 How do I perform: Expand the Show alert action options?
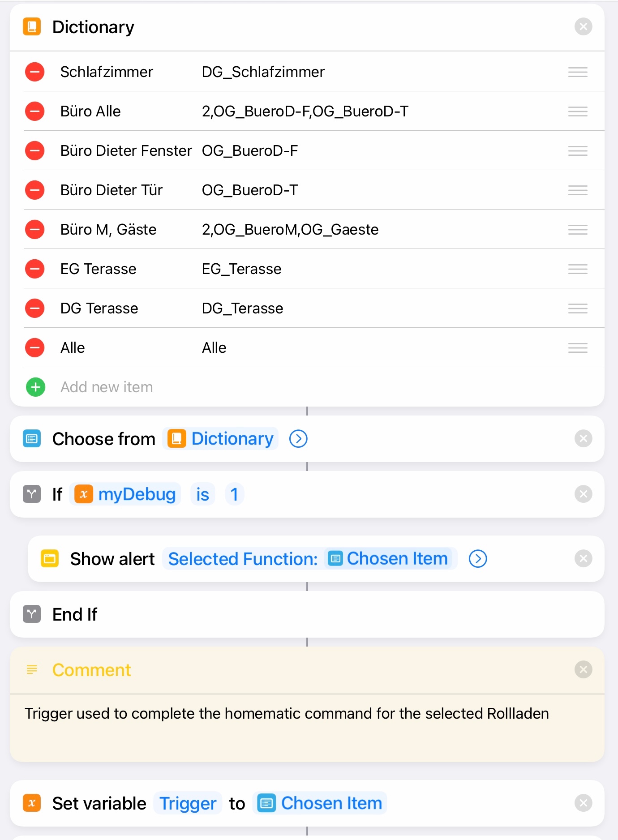tap(478, 559)
